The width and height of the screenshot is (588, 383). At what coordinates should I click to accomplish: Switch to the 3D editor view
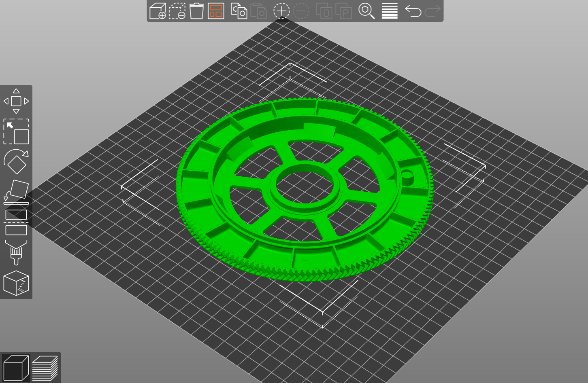tap(16, 368)
